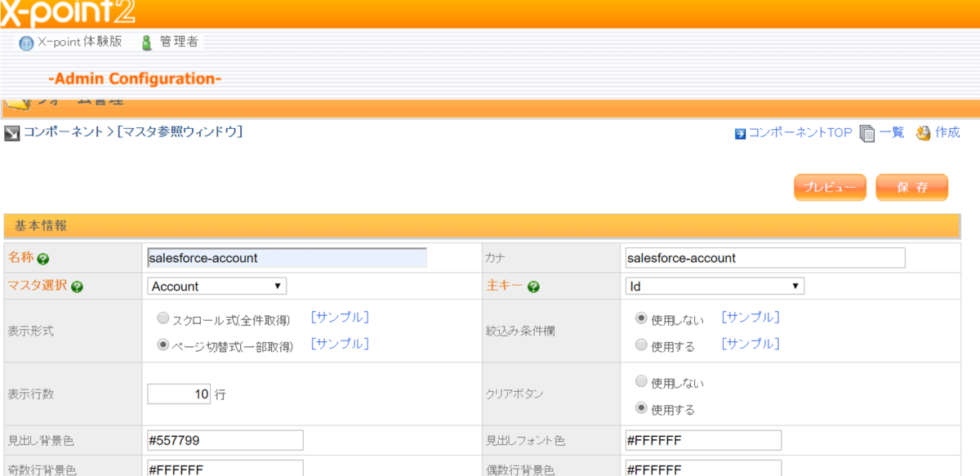Click the 名称 input field

click(x=287, y=258)
